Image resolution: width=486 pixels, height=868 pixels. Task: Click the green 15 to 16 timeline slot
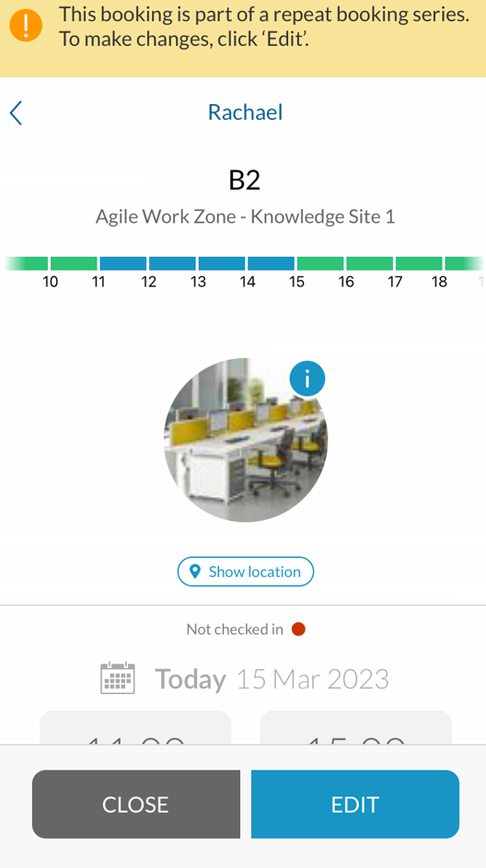tap(320, 263)
